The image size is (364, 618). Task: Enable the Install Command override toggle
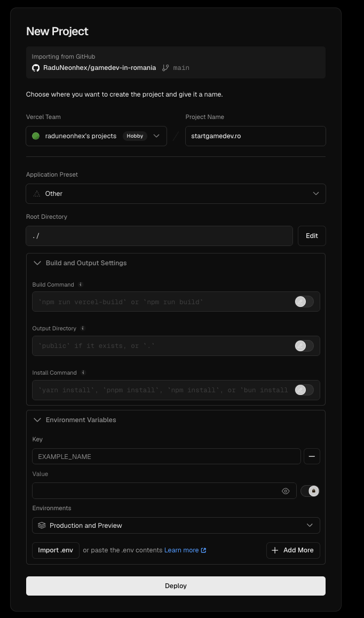pyautogui.click(x=304, y=390)
